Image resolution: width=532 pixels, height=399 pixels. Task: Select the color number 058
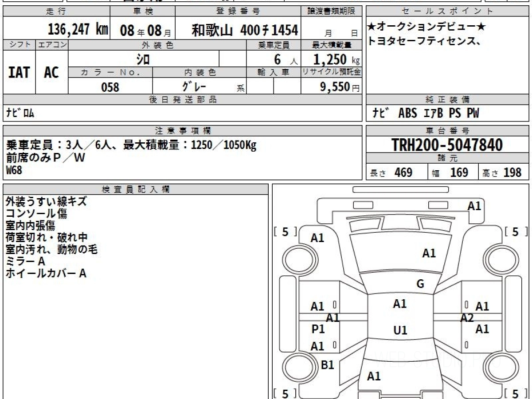pos(110,87)
